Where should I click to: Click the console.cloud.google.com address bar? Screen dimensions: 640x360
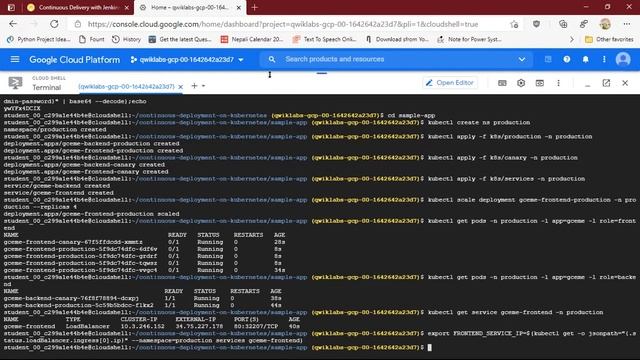(x=283, y=24)
